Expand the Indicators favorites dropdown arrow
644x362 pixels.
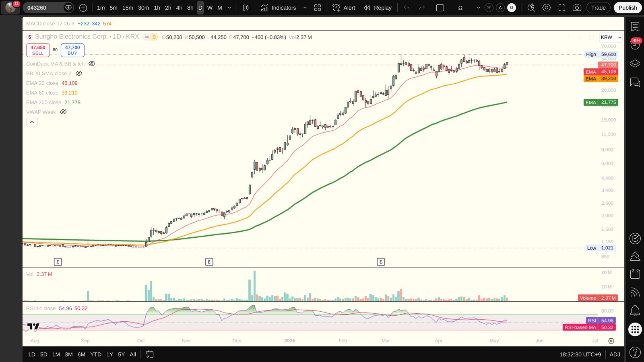click(305, 8)
